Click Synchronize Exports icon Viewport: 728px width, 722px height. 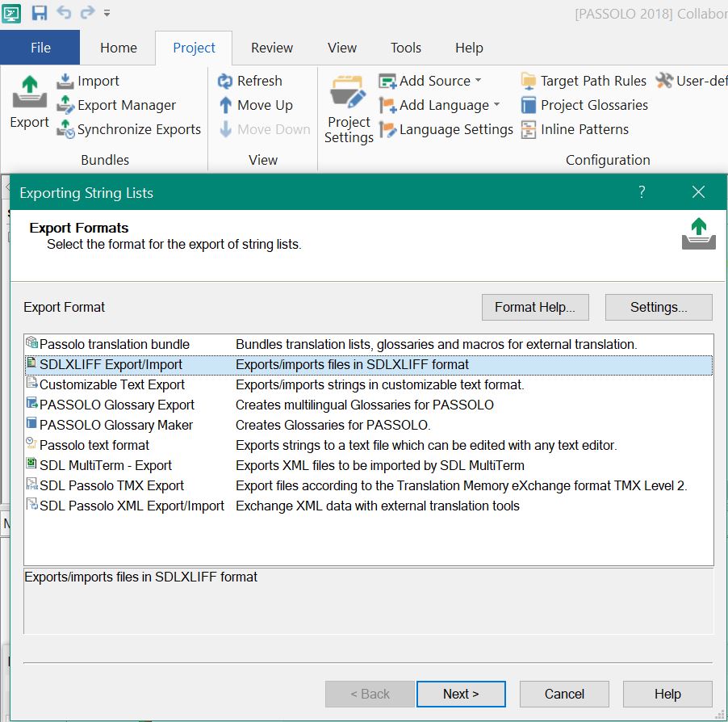(67, 129)
